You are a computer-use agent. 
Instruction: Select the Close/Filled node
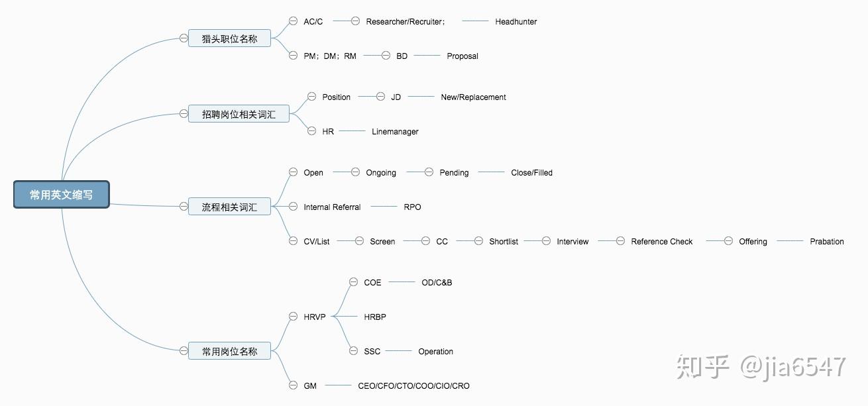tap(531, 173)
